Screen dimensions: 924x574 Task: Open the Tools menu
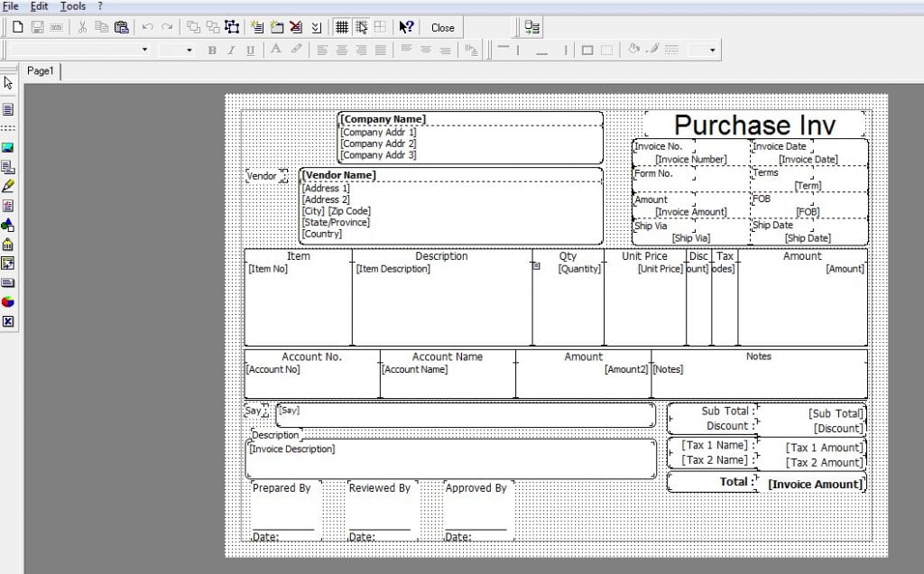coord(73,6)
